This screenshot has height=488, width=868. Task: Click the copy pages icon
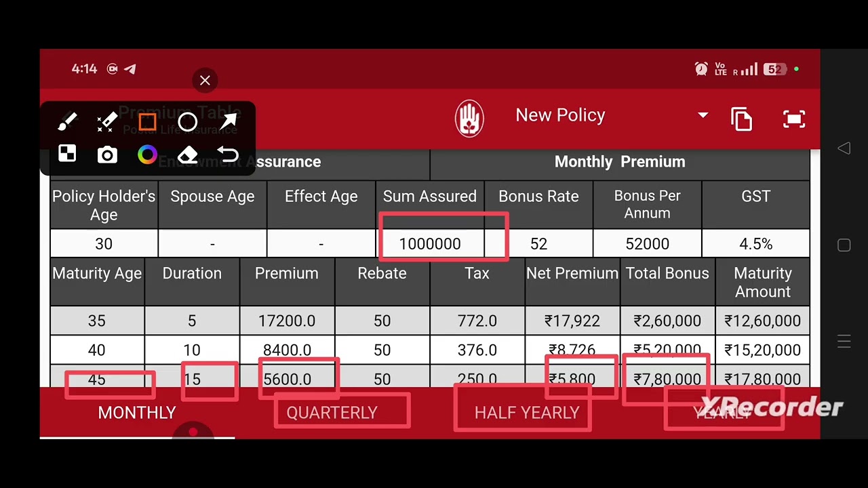tap(742, 119)
